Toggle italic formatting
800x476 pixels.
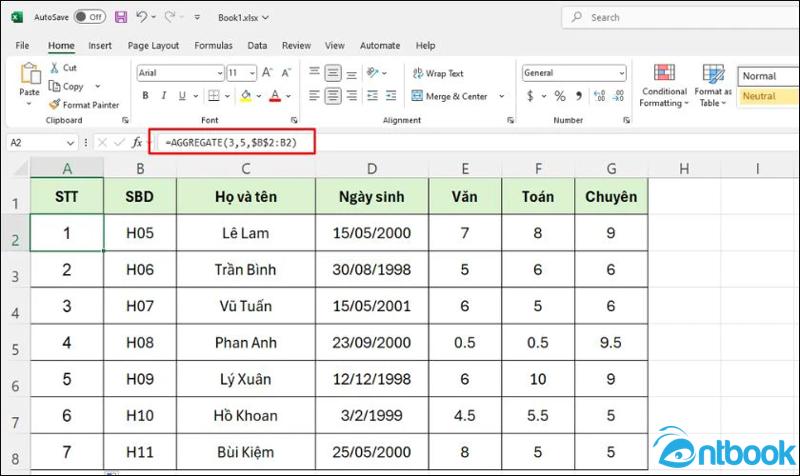coord(164,95)
